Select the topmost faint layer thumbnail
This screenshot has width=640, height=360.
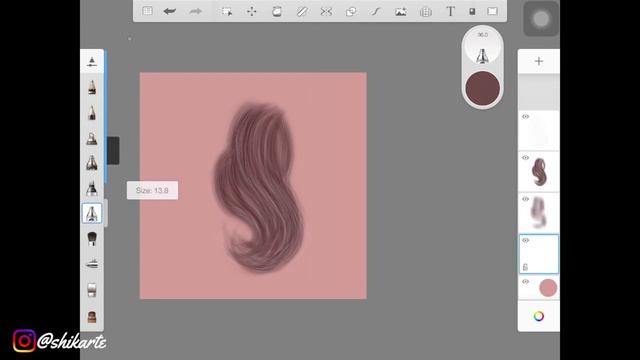539,131
